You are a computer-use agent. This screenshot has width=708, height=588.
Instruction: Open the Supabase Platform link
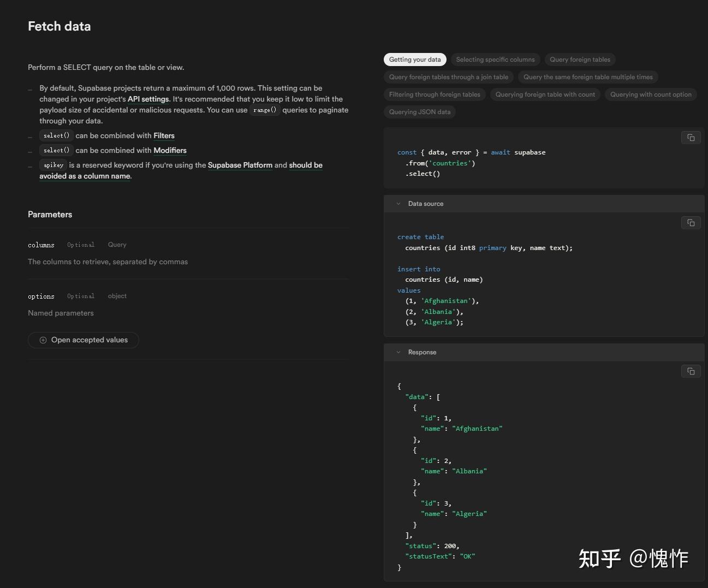pyautogui.click(x=240, y=165)
